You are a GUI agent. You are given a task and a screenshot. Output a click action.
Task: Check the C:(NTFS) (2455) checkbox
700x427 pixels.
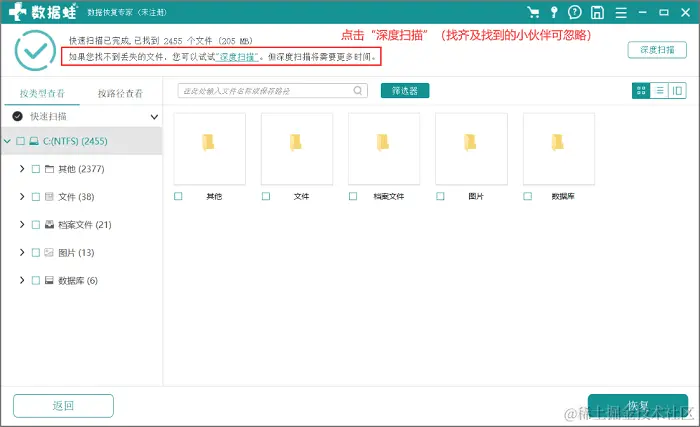point(20,141)
